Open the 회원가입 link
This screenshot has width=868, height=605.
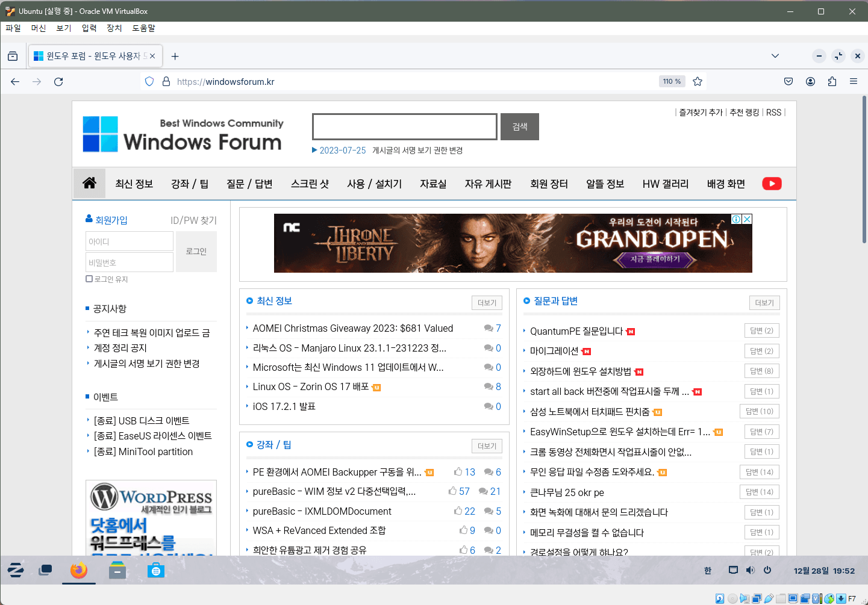point(107,220)
